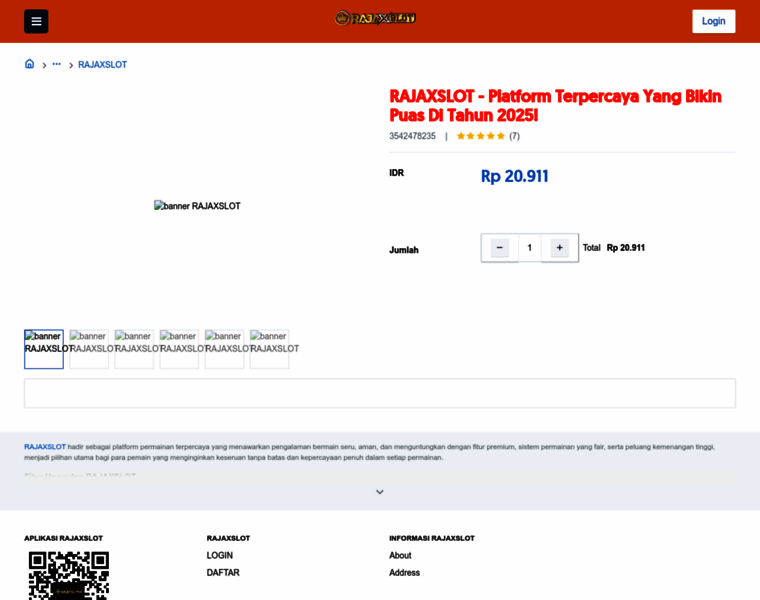
Task: Select the third banner thumbnail
Action: click(x=134, y=349)
